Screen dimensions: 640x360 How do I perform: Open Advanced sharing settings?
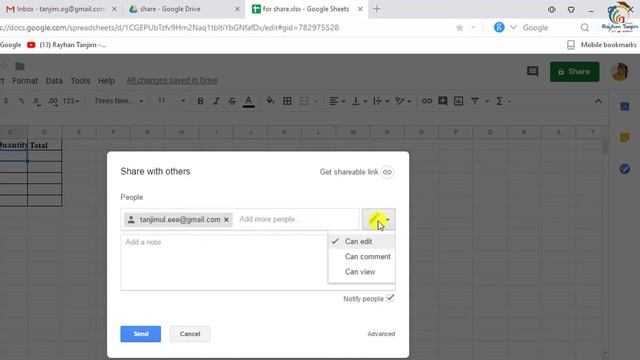point(381,334)
